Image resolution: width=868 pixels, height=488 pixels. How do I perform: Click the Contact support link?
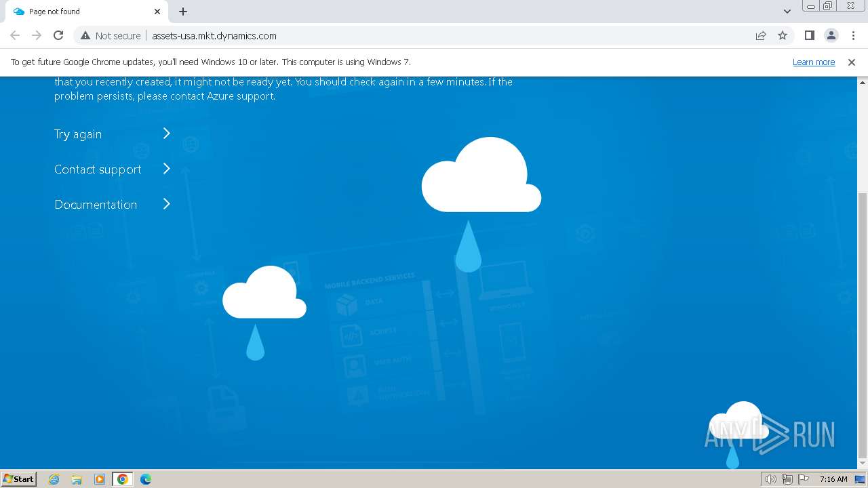[x=98, y=169]
